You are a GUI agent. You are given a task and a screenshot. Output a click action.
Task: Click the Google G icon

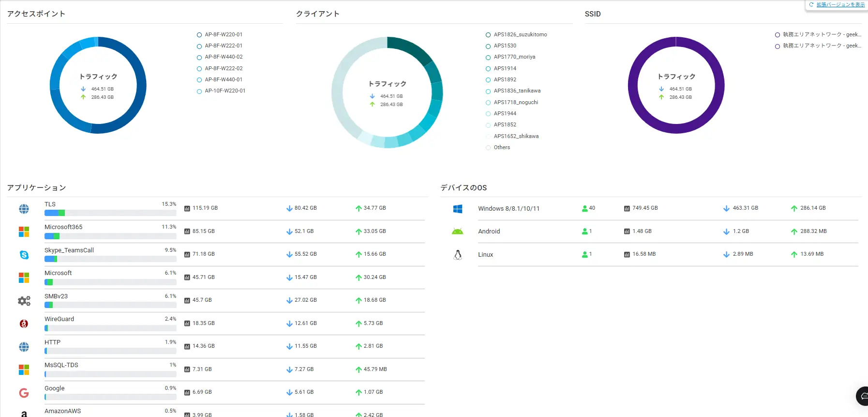24,393
